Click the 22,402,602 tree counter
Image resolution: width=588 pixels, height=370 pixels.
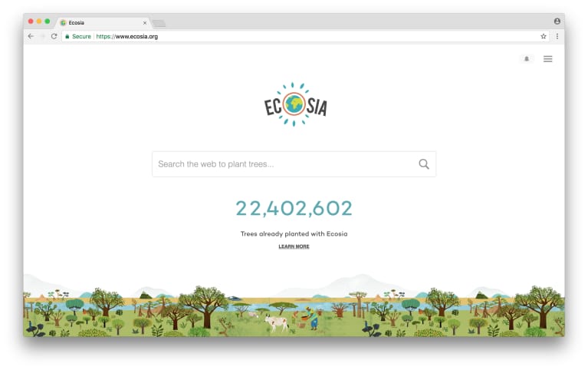tap(294, 209)
